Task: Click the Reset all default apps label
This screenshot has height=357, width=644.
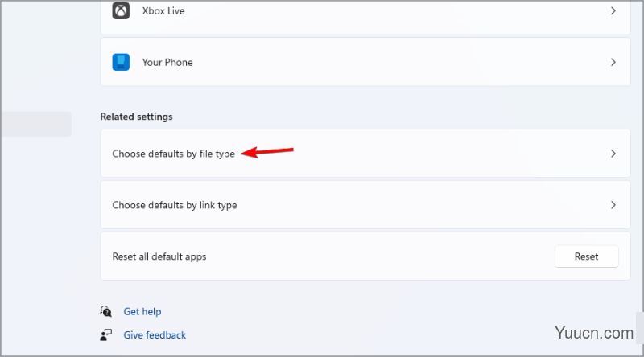Action: pos(159,256)
